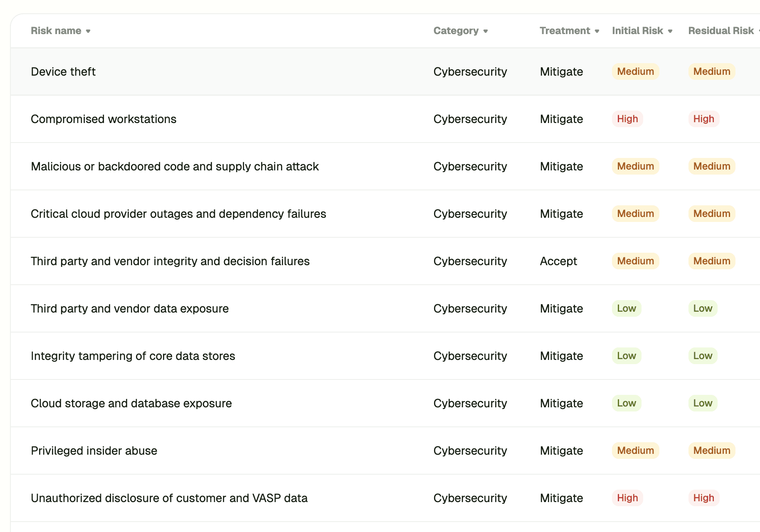Open Unauthorized disclosure of customer and VASP data
760x532 pixels.
[385, 498]
